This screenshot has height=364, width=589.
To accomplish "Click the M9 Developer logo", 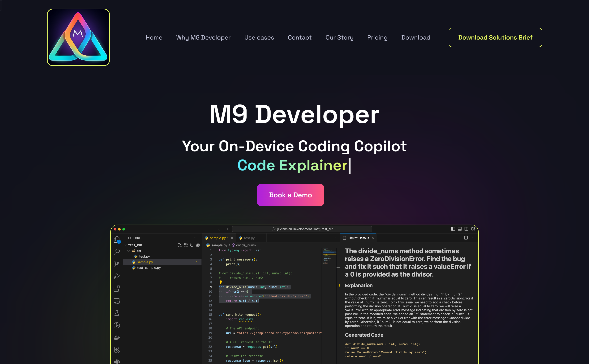I will coord(78,37).
